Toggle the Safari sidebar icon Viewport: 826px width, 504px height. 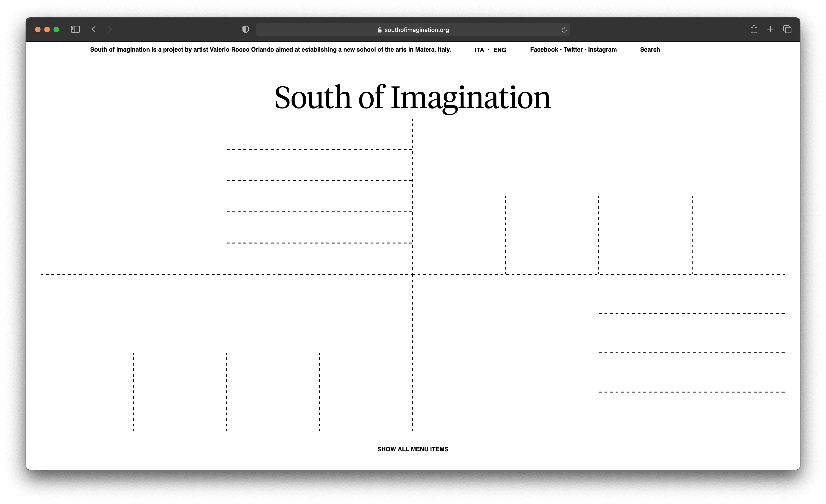(75, 29)
